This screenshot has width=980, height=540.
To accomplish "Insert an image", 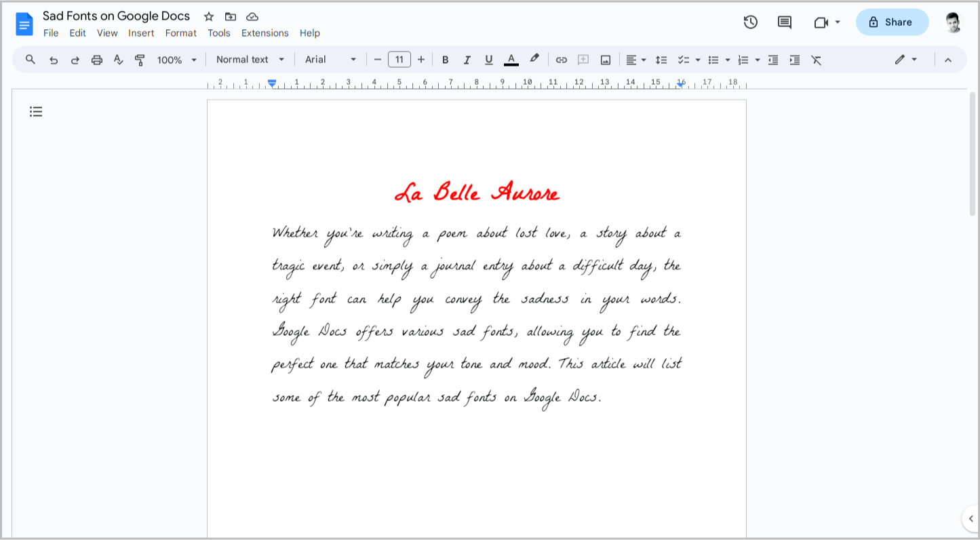I will point(606,60).
